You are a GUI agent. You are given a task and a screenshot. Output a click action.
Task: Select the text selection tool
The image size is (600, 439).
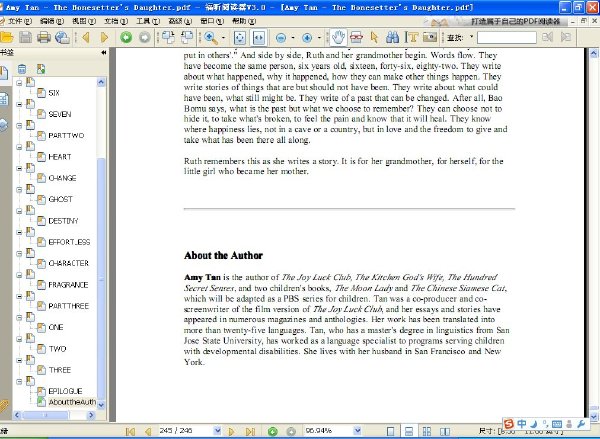pos(412,37)
